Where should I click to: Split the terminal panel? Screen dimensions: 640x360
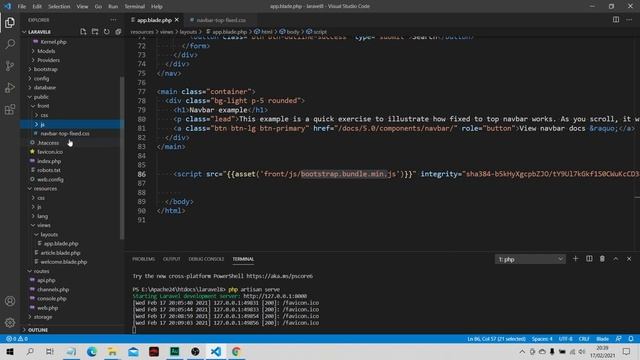589,259
